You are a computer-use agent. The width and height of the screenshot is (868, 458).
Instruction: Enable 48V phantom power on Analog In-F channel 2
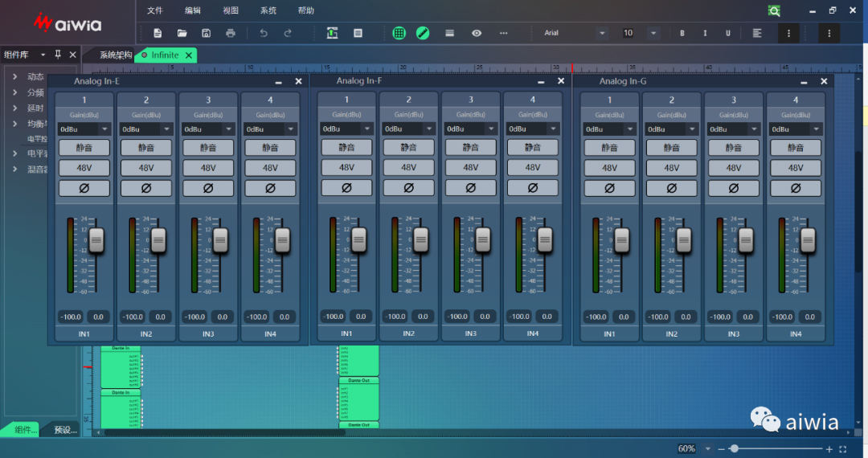[408, 168]
